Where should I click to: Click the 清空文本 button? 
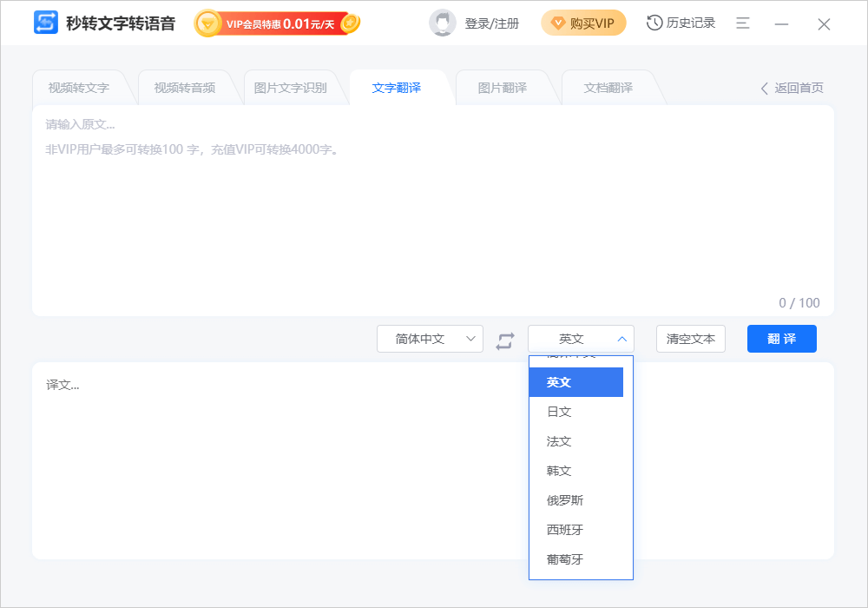(x=690, y=339)
